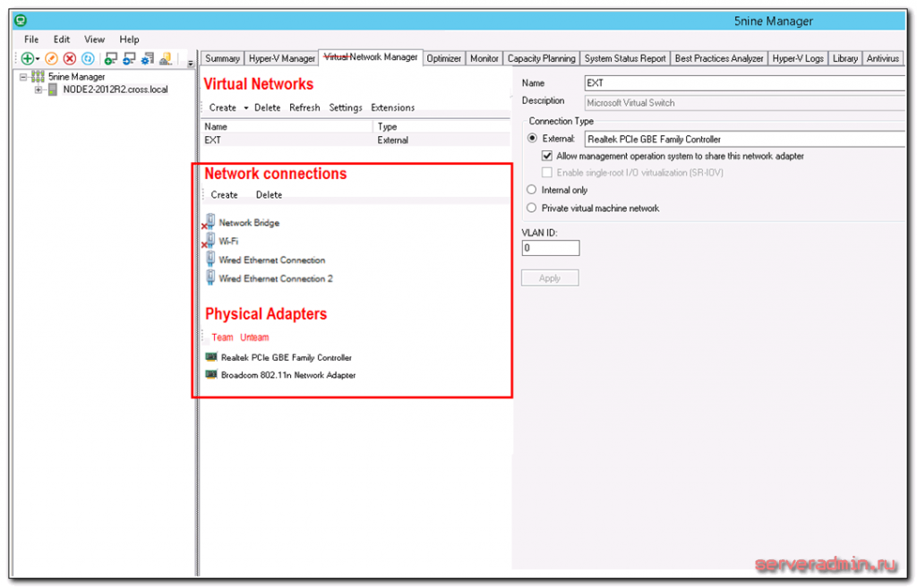
Task: Open the View menu
Action: coord(94,39)
